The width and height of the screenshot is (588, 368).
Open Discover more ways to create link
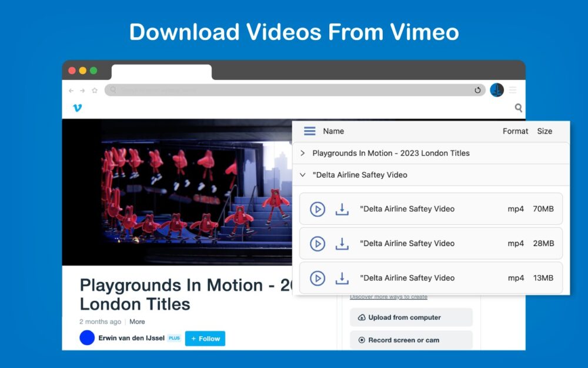pos(389,297)
